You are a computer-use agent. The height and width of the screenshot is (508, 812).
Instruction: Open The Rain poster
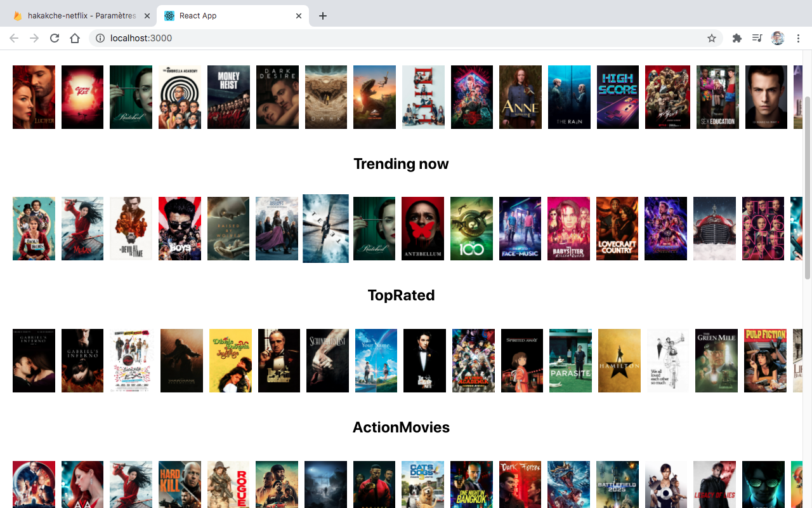point(569,97)
